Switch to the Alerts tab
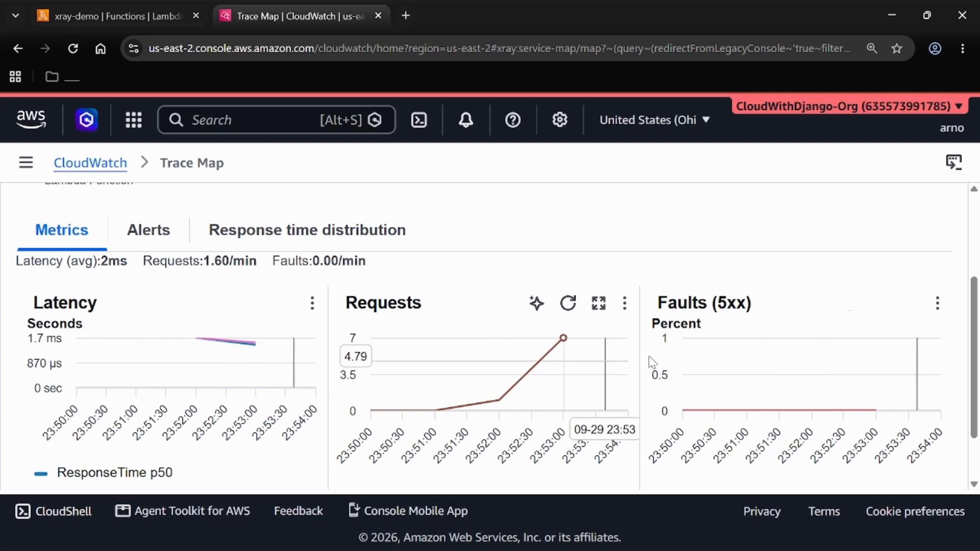The image size is (980, 551). pyautogui.click(x=149, y=230)
